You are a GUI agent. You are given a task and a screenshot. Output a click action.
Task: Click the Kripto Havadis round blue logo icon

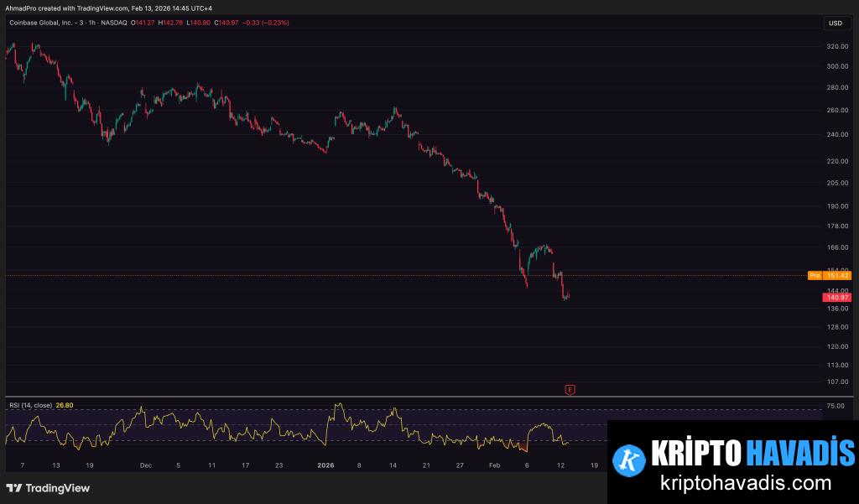[627, 458]
